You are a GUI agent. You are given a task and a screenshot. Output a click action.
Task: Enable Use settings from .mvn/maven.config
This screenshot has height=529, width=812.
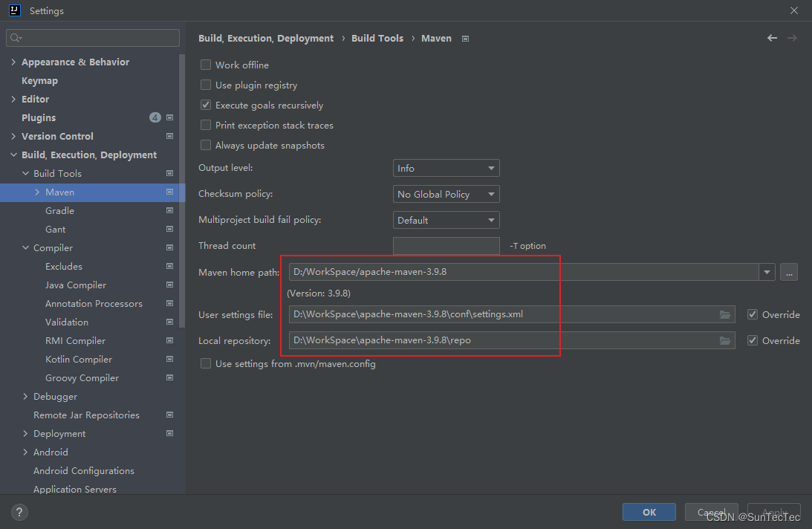pos(206,364)
